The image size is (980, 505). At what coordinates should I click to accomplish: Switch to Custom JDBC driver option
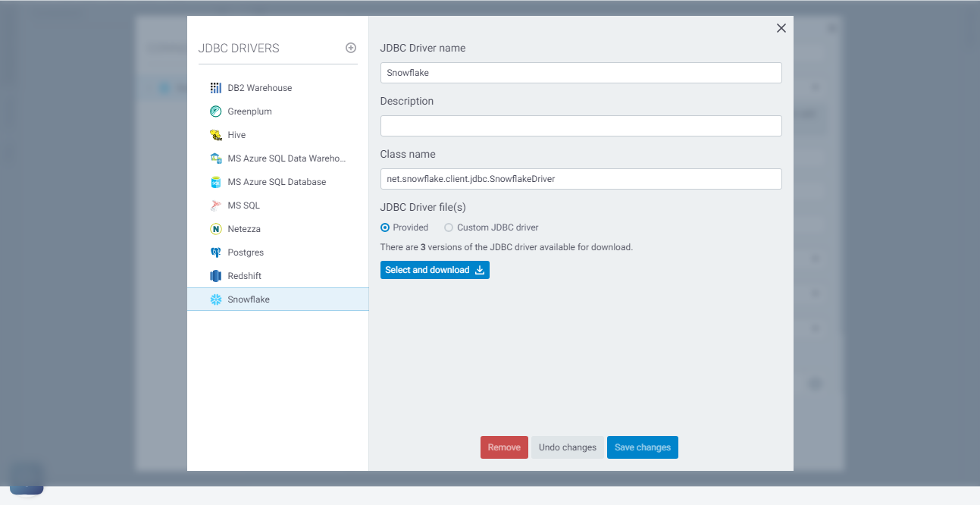[x=448, y=227]
